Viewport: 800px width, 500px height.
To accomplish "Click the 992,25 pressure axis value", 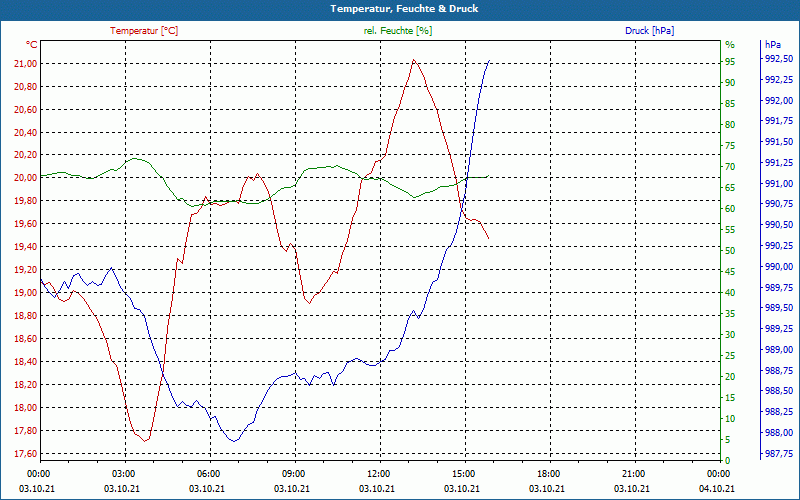I will click(x=779, y=80).
